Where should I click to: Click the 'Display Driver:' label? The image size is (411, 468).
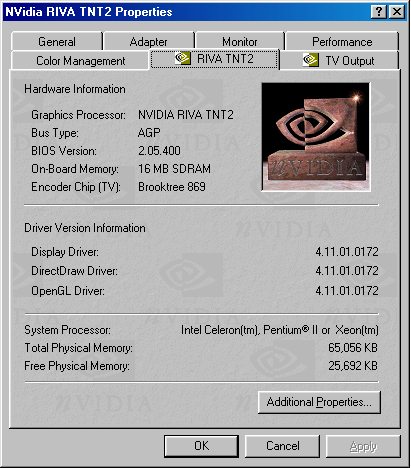click(65, 252)
